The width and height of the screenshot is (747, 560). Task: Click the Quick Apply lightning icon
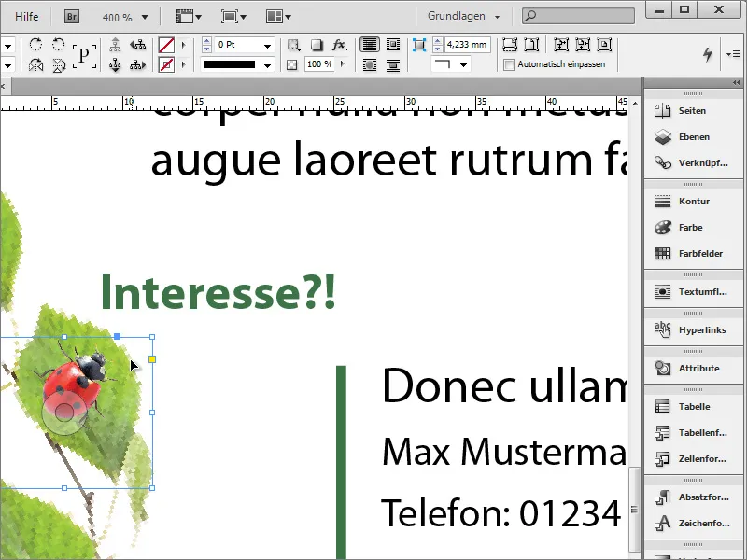[708, 54]
